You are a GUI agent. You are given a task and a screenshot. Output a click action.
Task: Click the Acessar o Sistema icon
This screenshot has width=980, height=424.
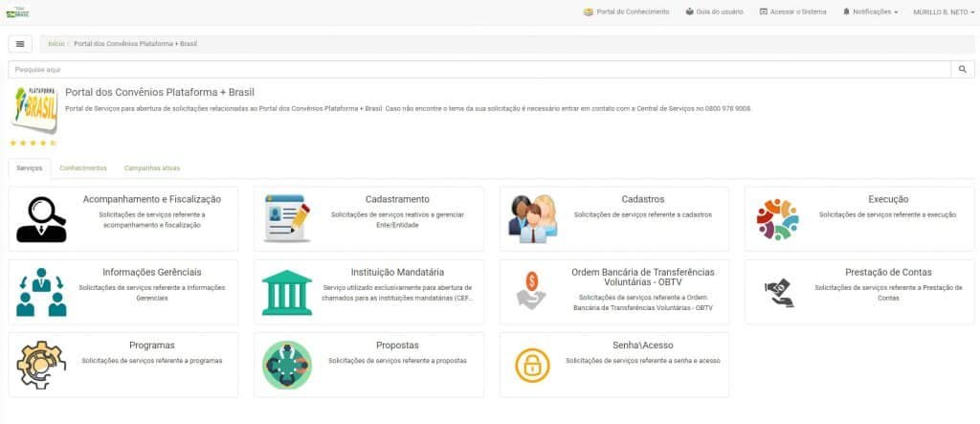point(763,11)
